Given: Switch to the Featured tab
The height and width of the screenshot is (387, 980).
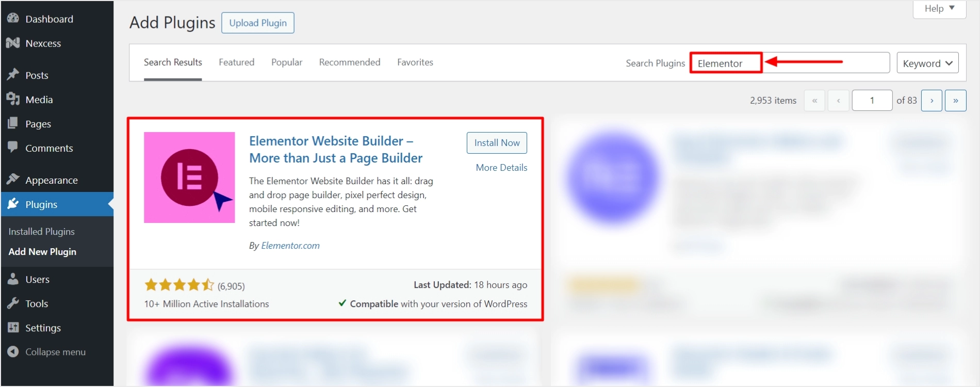Looking at the screenshot, I should point(236,62).
